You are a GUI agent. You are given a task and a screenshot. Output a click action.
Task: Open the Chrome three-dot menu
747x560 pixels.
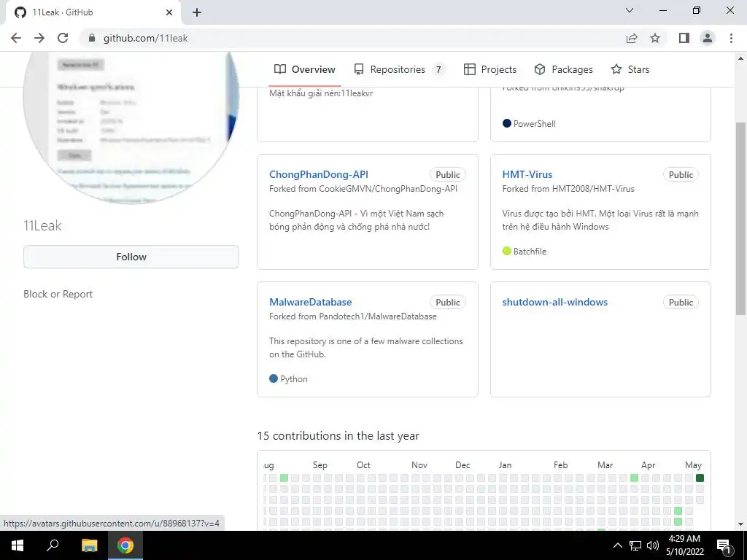pyautogui.click(x=731, y=38)
